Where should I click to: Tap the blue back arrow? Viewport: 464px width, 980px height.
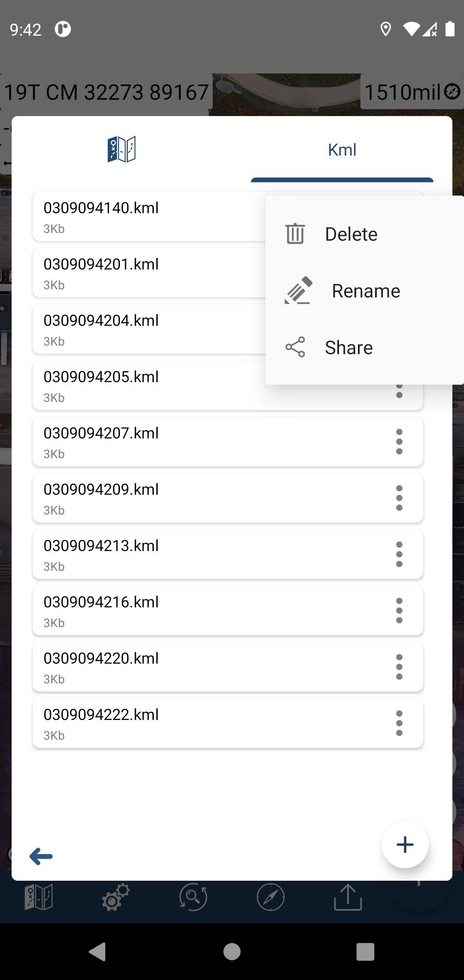click(x=41, y=856)
